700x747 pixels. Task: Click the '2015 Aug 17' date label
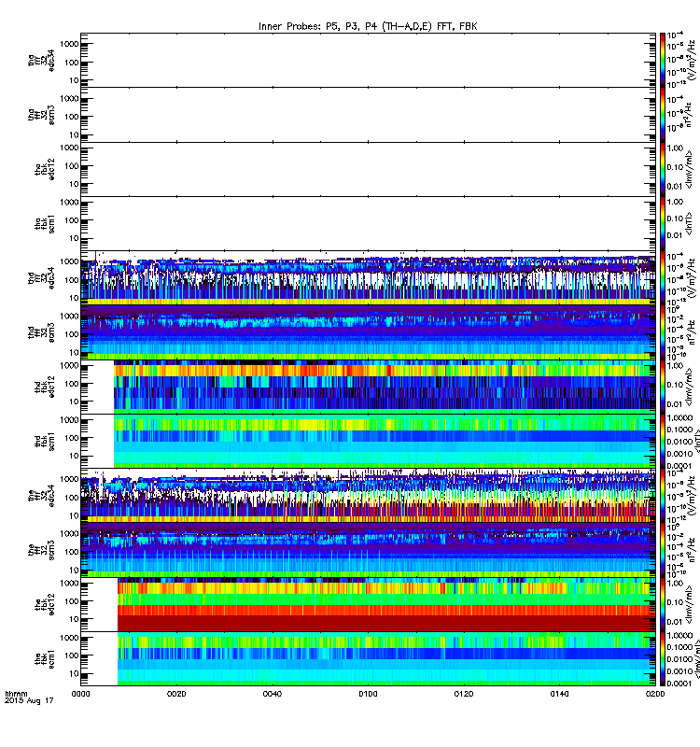click(29, 700)
